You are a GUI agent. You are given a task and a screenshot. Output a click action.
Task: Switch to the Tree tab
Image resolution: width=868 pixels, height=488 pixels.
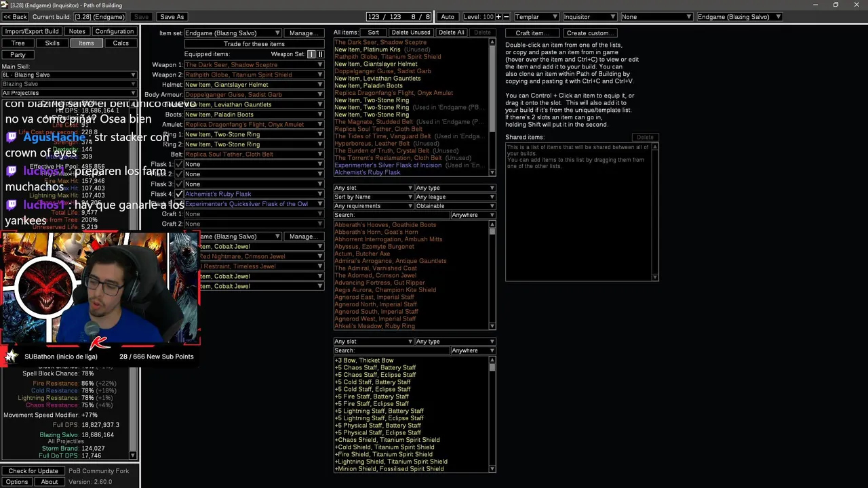18,43
